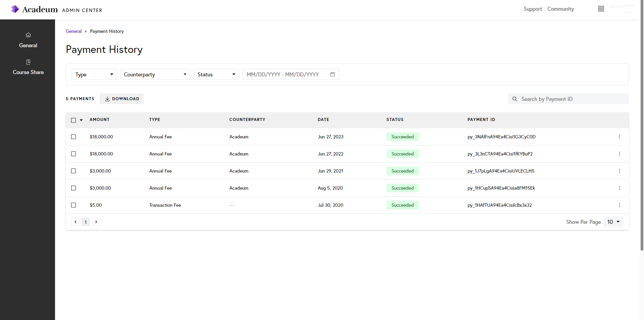Go to next page arrow
The height and width of the screenshot is (320, 644).
point(96,222)
